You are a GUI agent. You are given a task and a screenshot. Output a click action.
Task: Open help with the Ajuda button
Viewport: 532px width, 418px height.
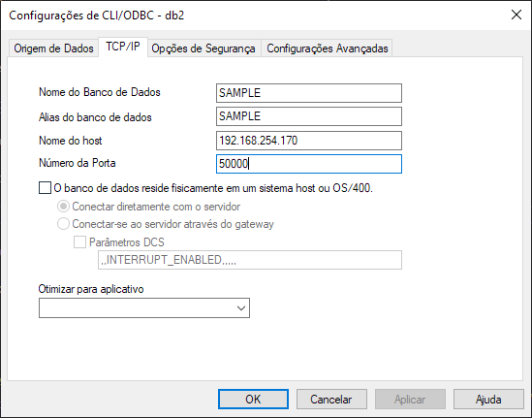tap(488, 400)
